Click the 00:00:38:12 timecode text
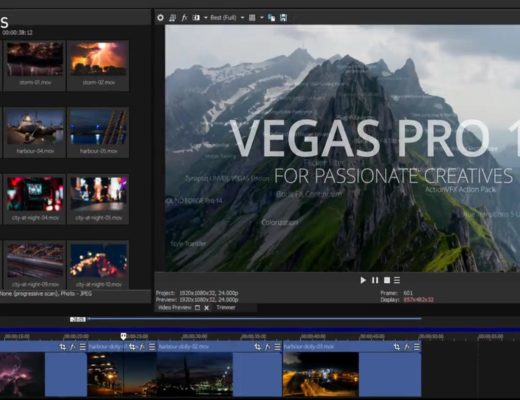Screen dimensions: 520x400 click(17, 32)
